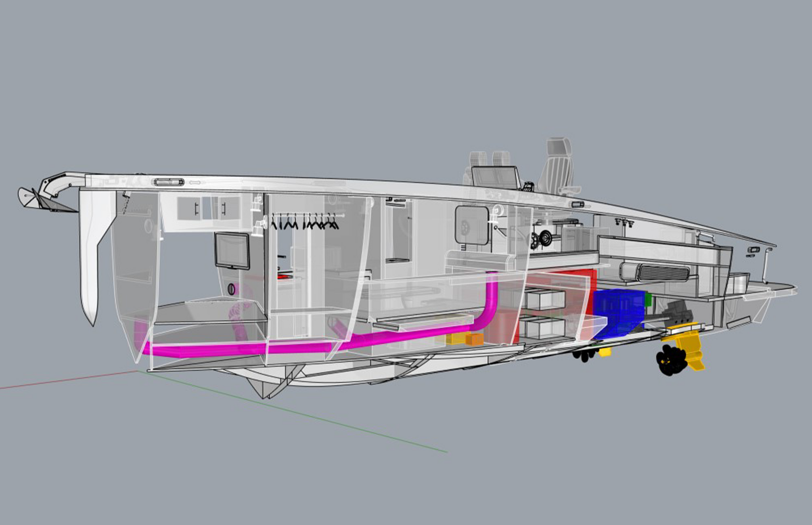Select the vertical bow stem plate

[94, 258]
